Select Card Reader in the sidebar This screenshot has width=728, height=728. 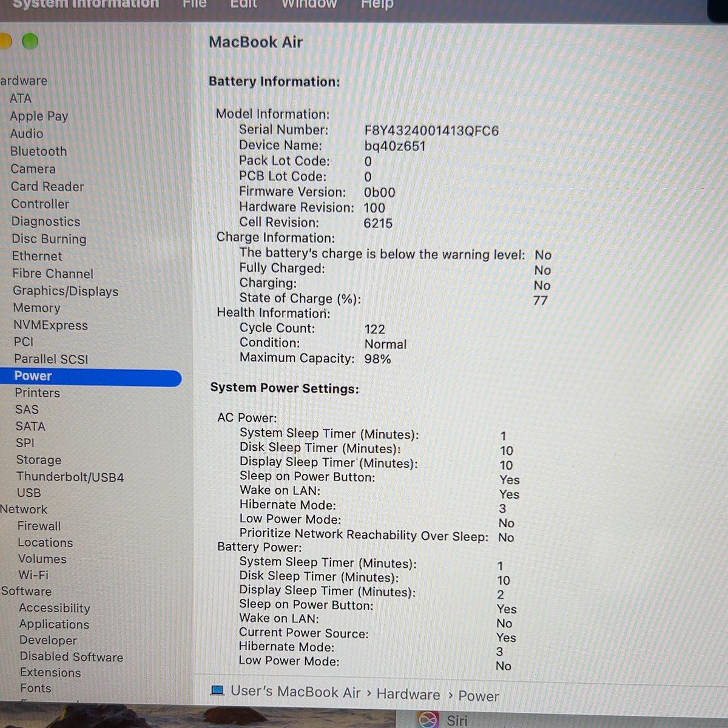pyautogui.click(x=47, y=186)
